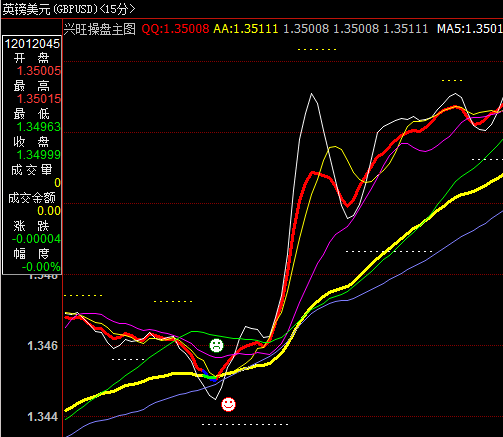Click the 最高 value 1.35015
Screen dimensions: 503x437
coord(39,99)
